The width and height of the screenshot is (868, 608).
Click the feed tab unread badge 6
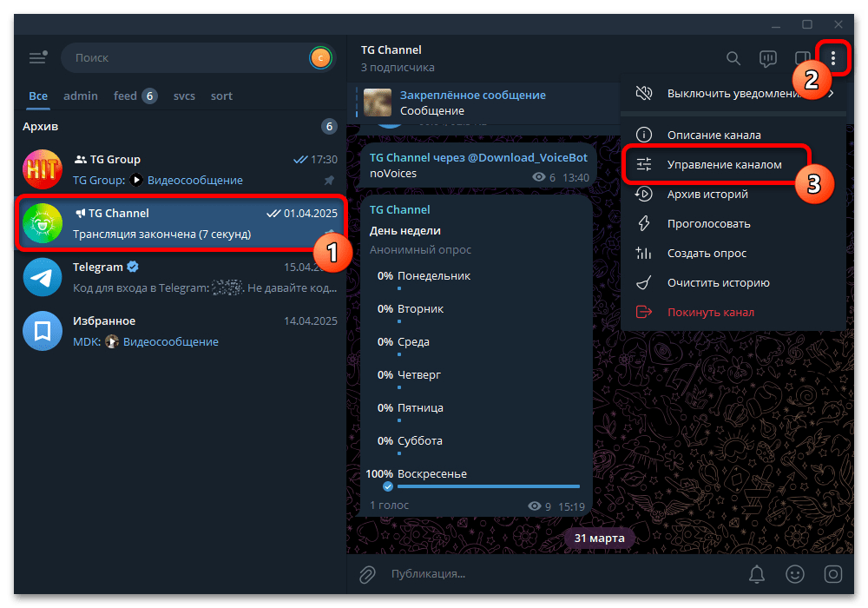pos(149,96)
